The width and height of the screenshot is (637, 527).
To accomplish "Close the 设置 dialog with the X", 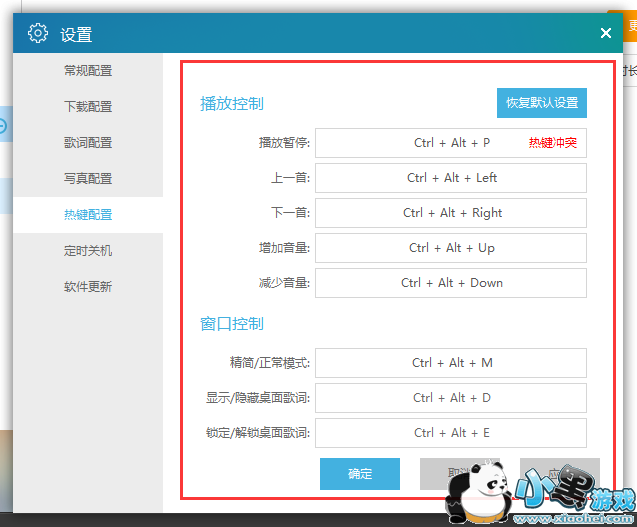I will pyautogui.click(x=606, y=33).
